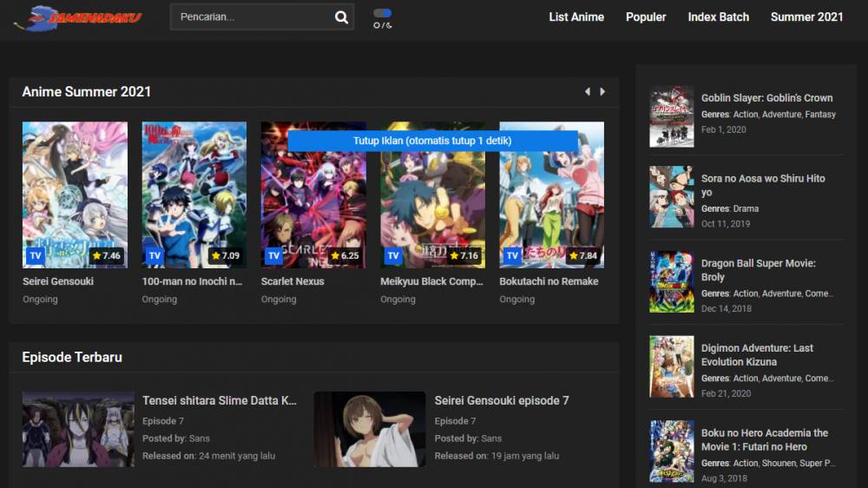Open the Scarlet Nexus poster
Viewport: 868px width, 488px height.
point(313,195)
